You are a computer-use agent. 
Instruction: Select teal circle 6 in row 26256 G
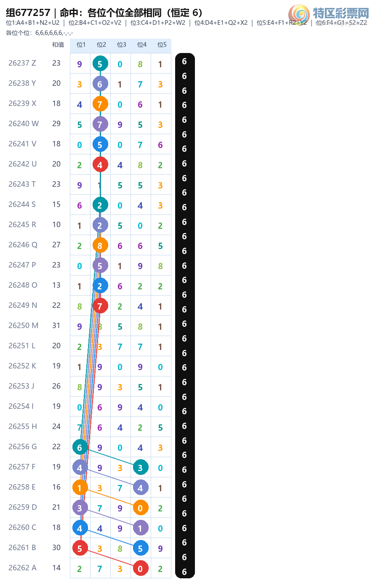(x=80, y=447)
